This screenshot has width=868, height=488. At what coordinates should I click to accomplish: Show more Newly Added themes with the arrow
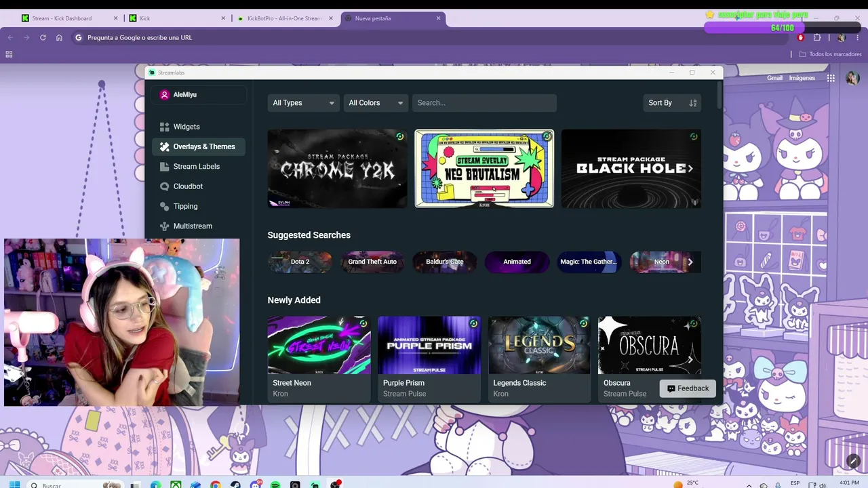[690, 360]
